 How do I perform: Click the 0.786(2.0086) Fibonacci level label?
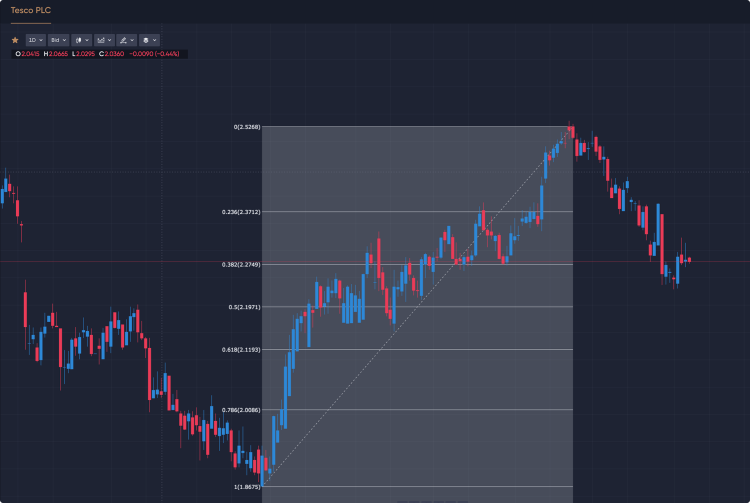(241, 410)
